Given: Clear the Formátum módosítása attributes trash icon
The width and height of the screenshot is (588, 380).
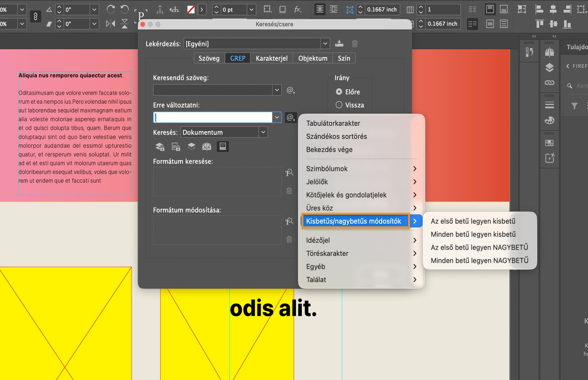Looking at the screenshot, I should 289,239.
